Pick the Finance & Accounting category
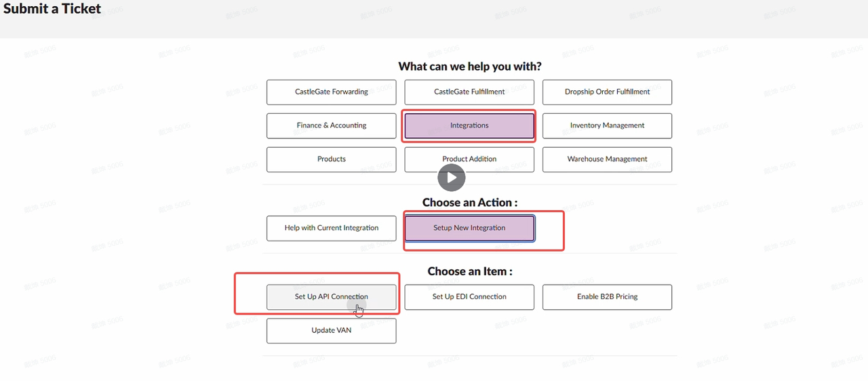 (332, 126)
